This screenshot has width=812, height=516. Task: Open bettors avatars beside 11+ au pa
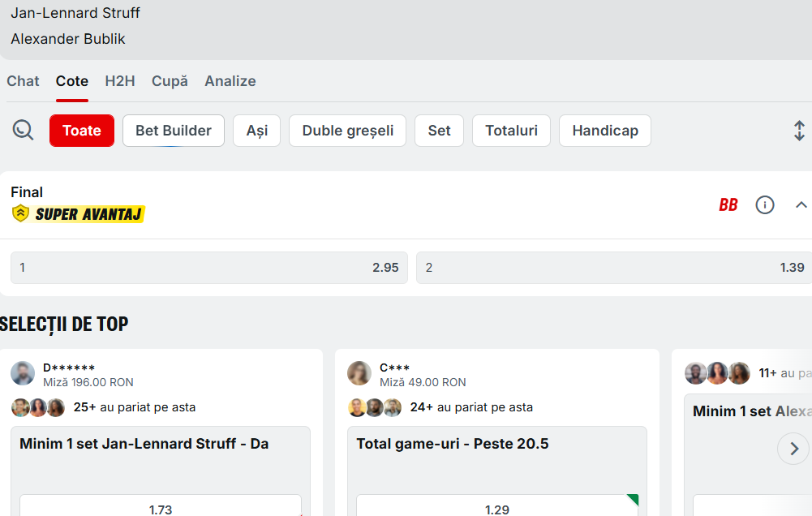(717, 373)
